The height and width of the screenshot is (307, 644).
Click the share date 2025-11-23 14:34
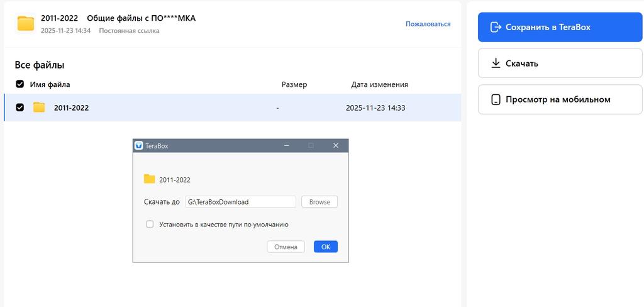(65, 31)
